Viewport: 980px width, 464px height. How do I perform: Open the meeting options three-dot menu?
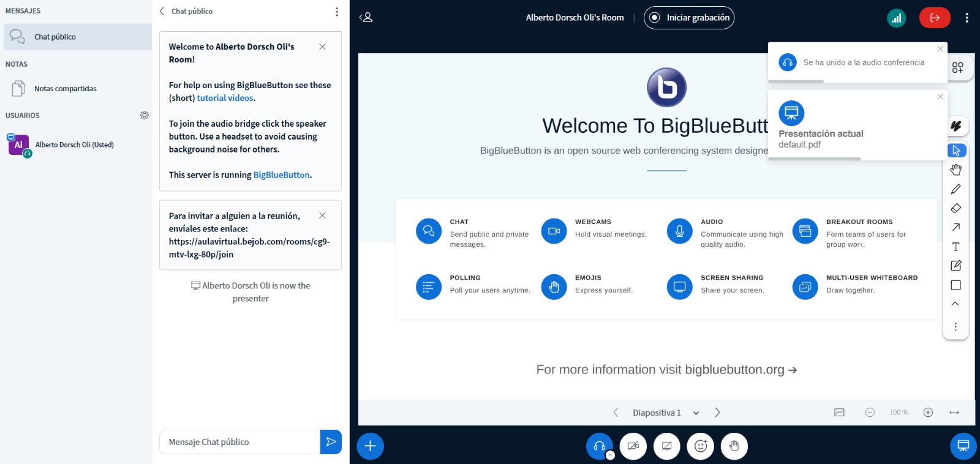pos(967,18)
